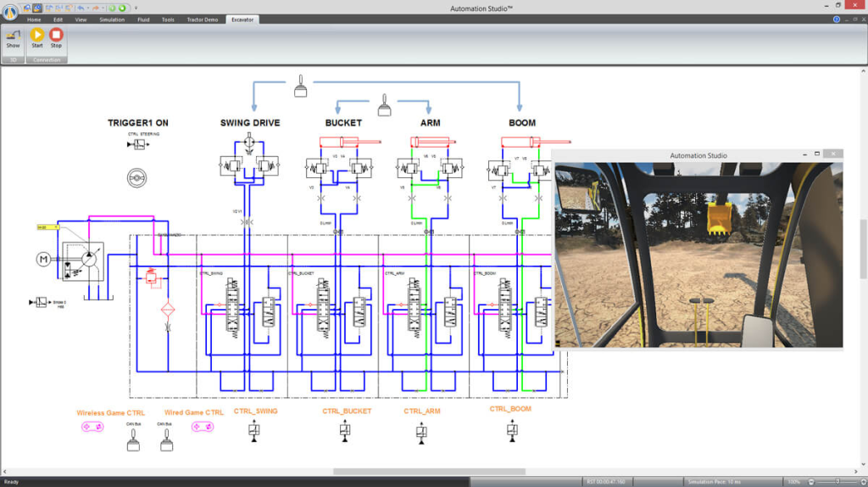
Task: Start the connection with the yellow play button
Action: click(37, 39)
